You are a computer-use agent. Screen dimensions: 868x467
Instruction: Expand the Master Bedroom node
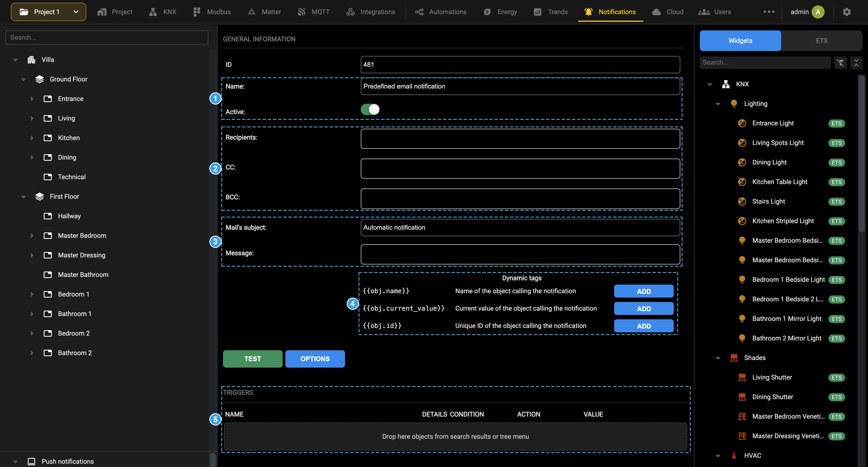tap(32, 236)
